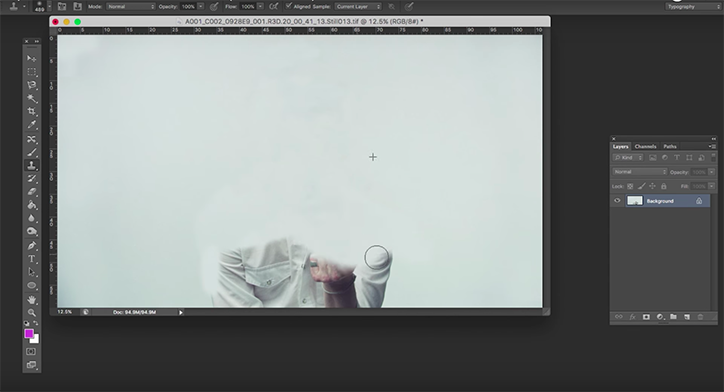The height and width of the screenshot is (392, 724).
Task: Select the Crop tool
Action: 31,111
